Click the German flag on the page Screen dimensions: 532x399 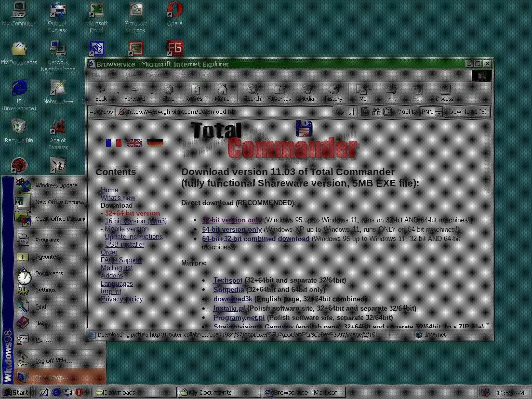pos(155,143)
